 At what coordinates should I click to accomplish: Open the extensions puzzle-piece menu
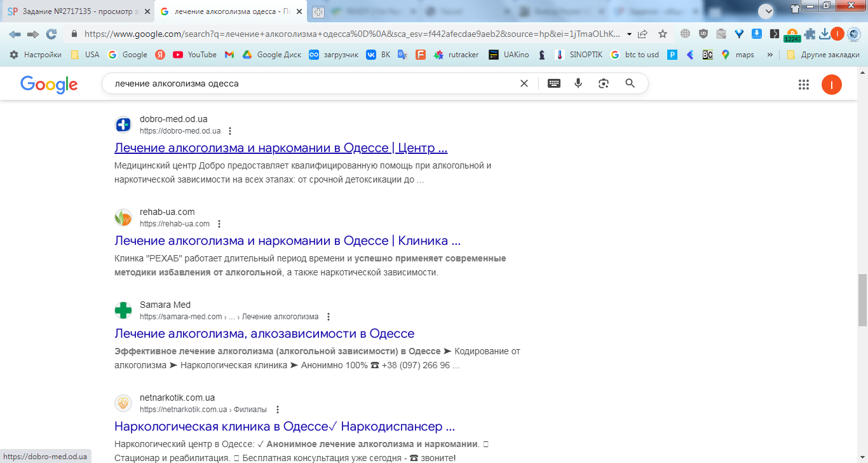810,34
